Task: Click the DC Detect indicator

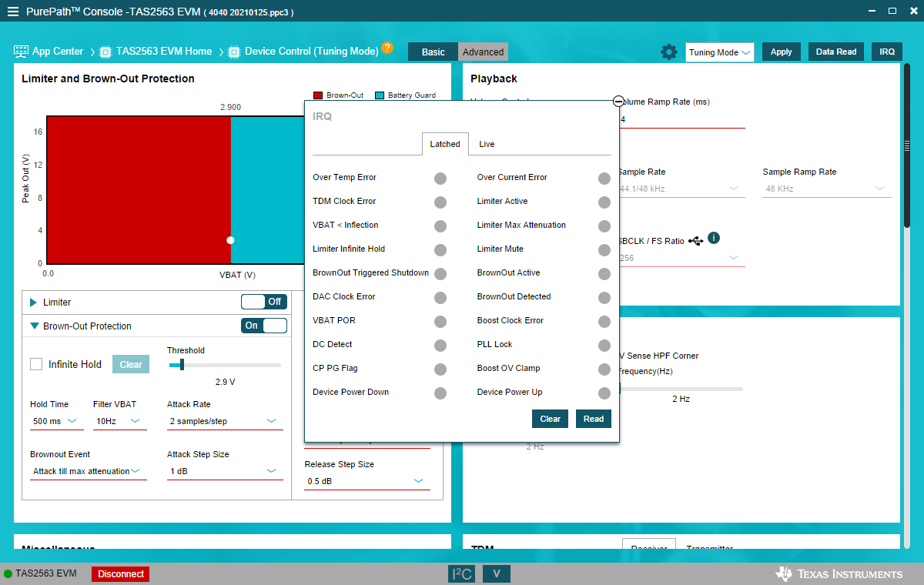Action: coord(440,346)
